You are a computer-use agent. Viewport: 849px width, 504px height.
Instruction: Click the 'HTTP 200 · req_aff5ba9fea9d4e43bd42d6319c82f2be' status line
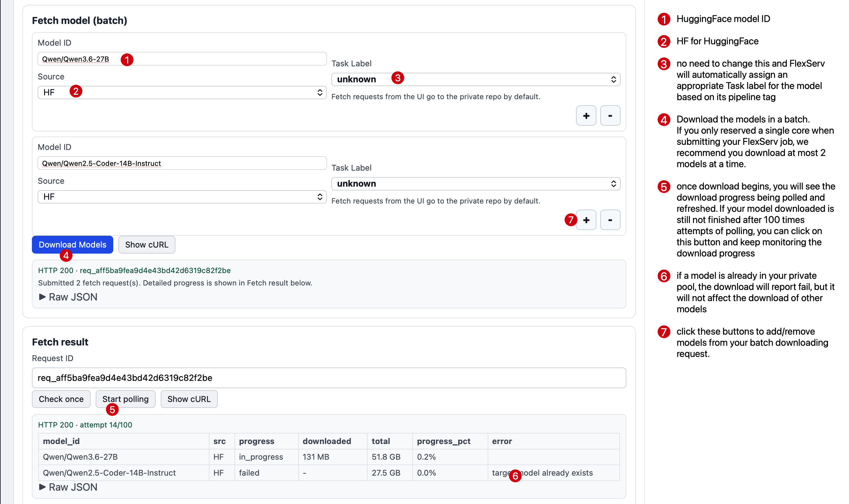click(134, 270)
